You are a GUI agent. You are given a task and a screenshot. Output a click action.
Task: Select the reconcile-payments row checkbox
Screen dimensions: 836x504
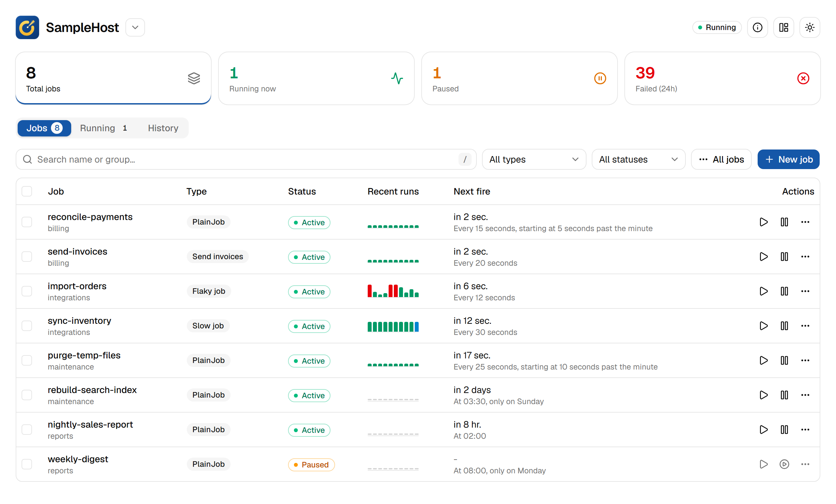coord(27,222)
